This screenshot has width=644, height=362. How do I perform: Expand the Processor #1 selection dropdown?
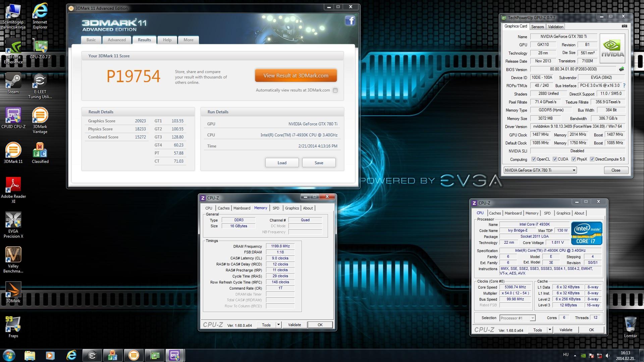pos(533,318)
